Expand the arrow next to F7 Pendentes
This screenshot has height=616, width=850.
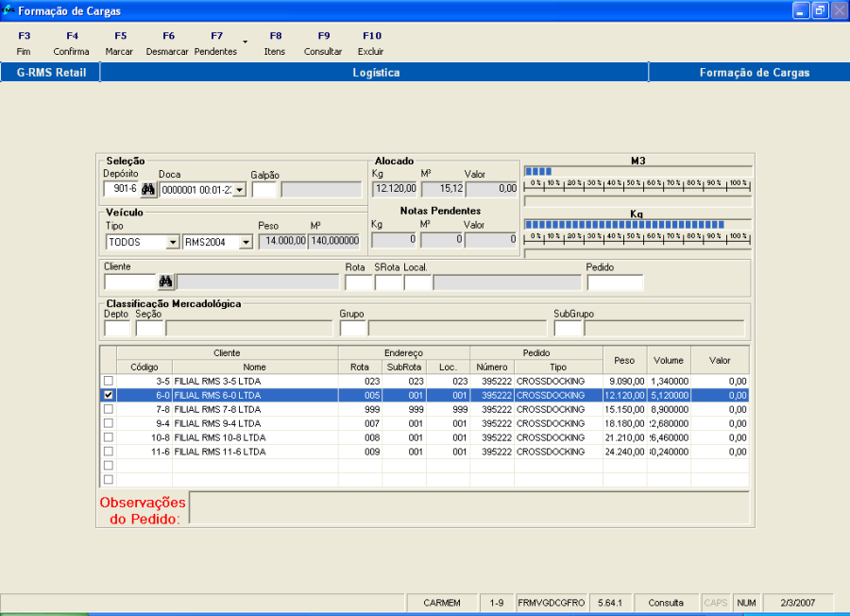click(246, 43)
